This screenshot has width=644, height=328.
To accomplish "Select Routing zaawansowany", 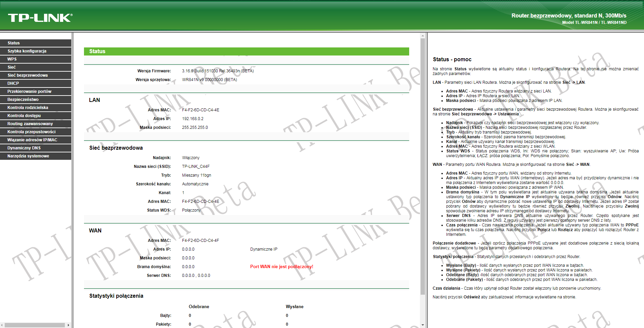I will tap(36, 124).
